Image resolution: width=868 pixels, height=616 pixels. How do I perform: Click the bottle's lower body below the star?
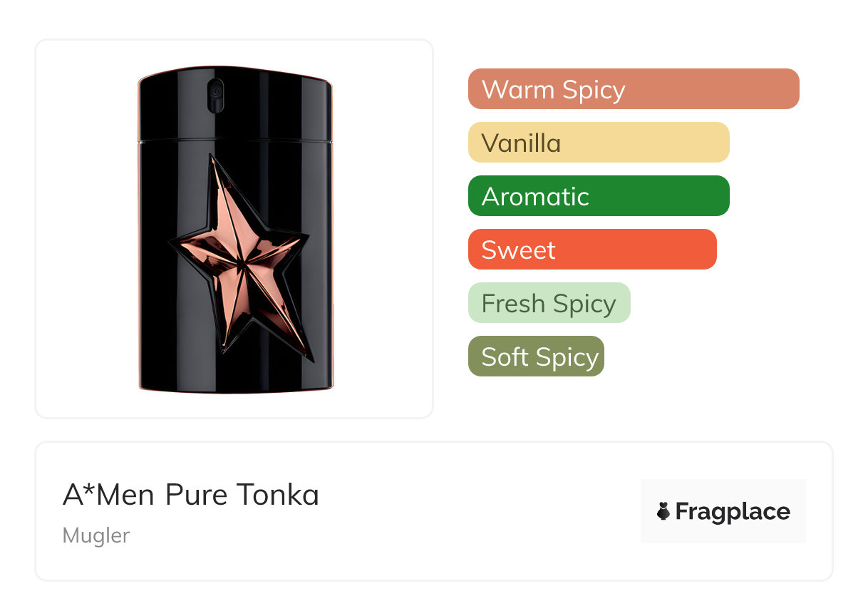coord(235,374)
